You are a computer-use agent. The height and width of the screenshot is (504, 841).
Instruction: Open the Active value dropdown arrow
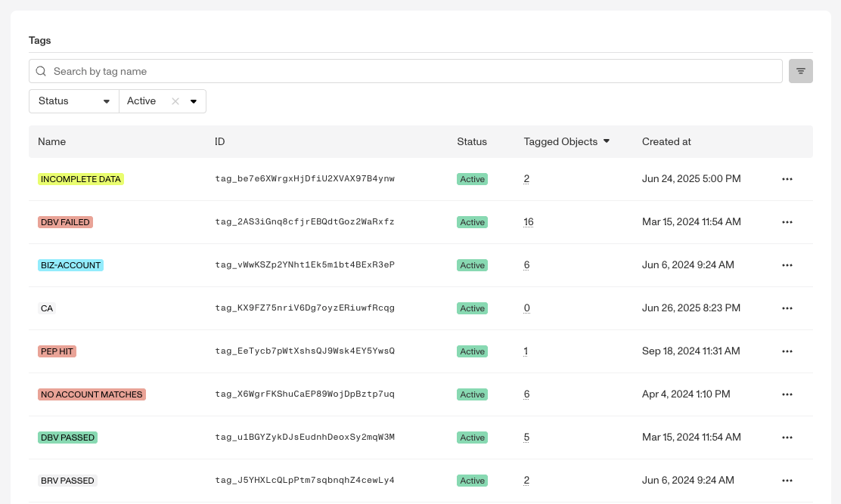pos(194,101)
